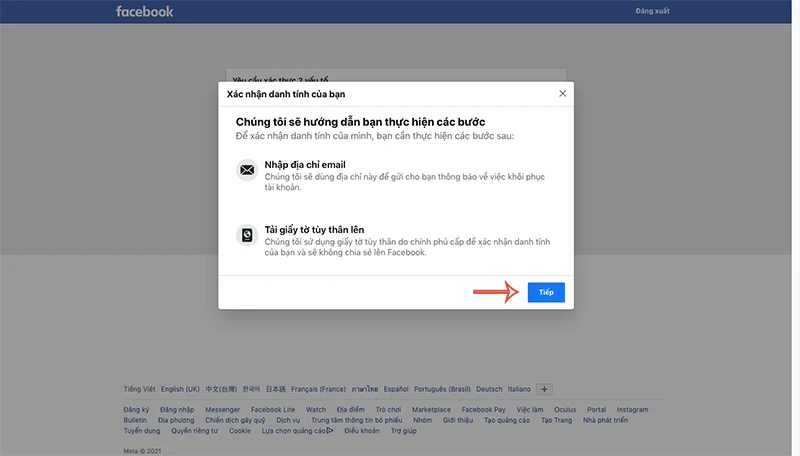Open the Việc làm footer link

click(530, 410)
